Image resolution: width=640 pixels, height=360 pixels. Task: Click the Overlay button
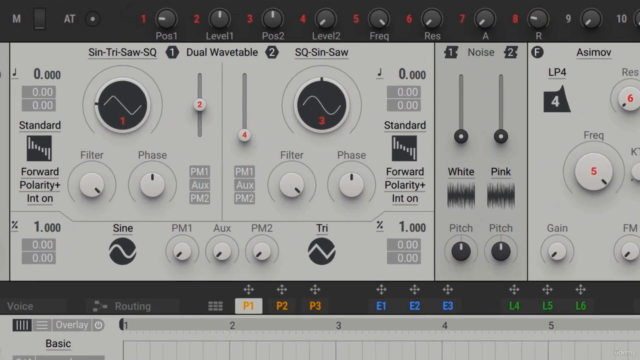(72, 325)
